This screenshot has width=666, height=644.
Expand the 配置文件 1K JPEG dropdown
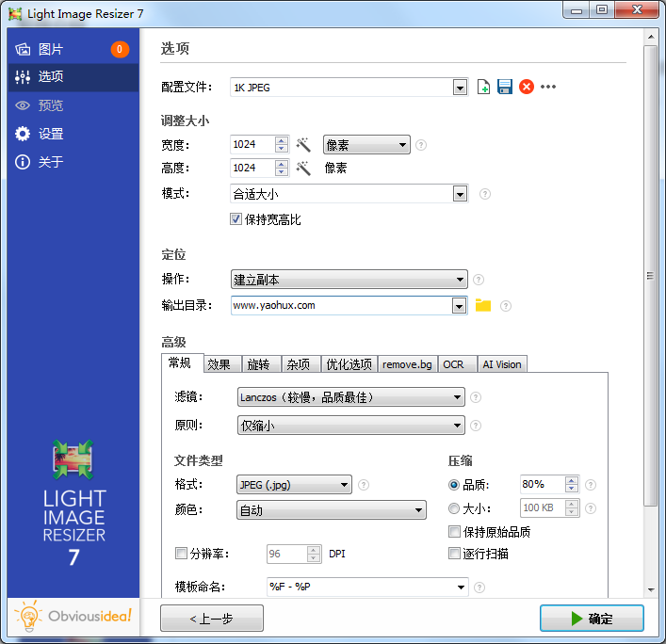point(460,88)
